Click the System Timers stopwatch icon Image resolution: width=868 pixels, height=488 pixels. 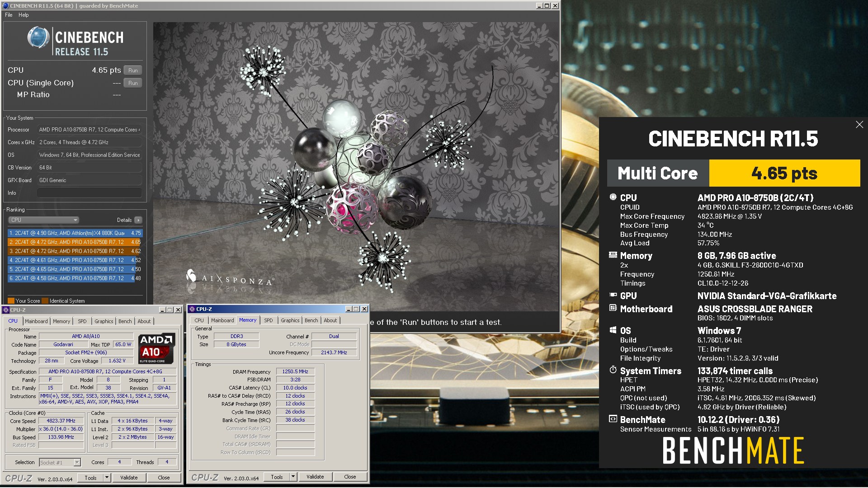tap(613, 370)
